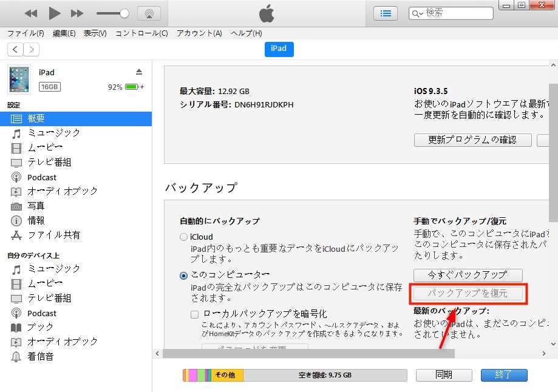Image resolution: width=558 pixels, height=392 pixels.
Task: Click the 最大容量: 12.92 GB text
Action: point(214,92)
